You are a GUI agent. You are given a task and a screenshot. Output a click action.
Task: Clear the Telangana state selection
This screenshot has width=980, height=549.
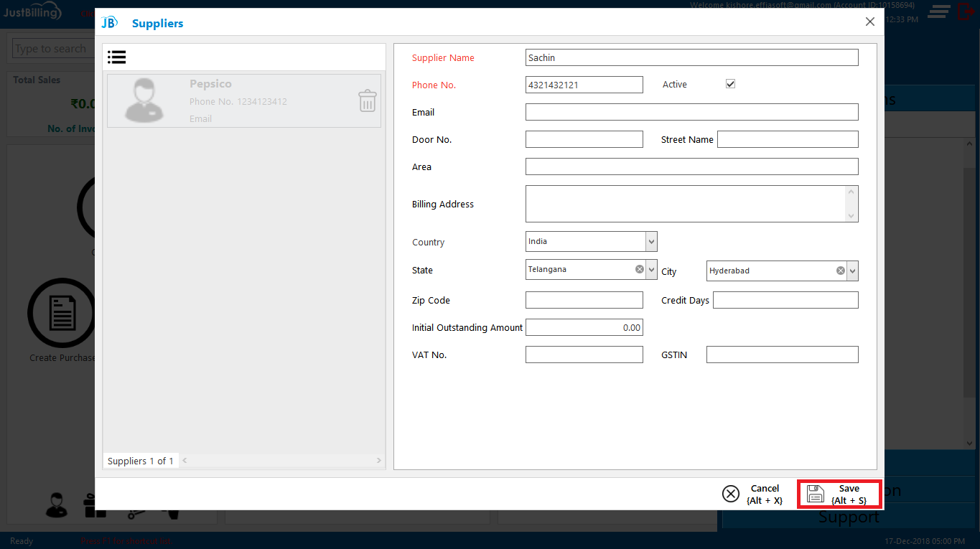(x=639, y=269)
